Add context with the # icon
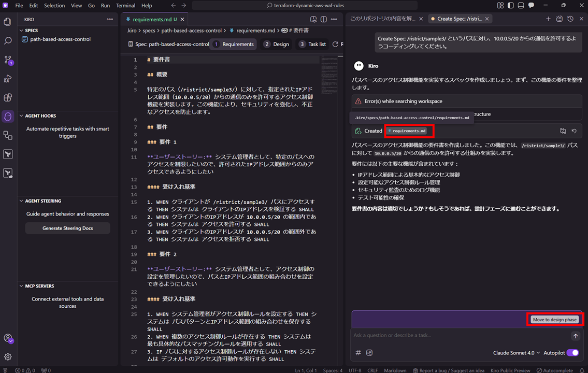This screenshot has height=373, width=588. 358,353
